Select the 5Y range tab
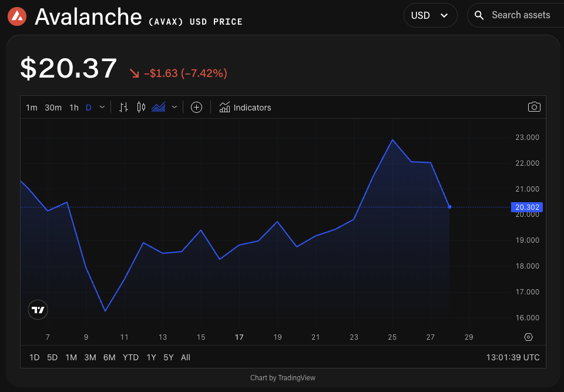Image resolution: width=564 pixels, height=392 pixels. 168,357
